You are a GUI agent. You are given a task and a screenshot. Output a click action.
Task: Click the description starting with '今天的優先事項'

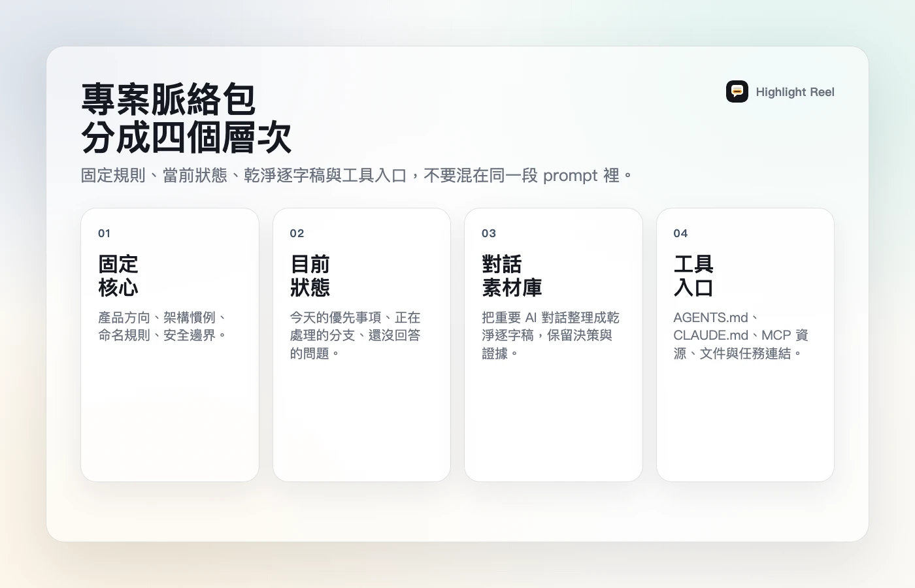(355, 335)
